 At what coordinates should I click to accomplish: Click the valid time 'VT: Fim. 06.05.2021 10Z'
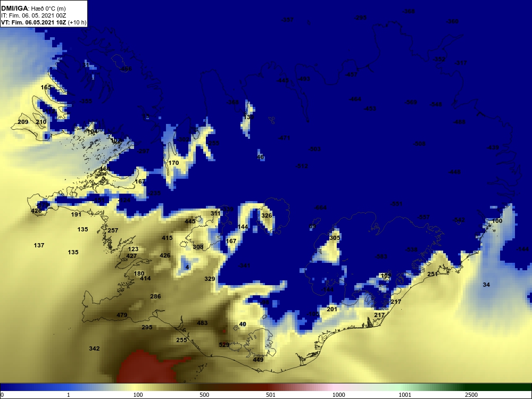34,23
